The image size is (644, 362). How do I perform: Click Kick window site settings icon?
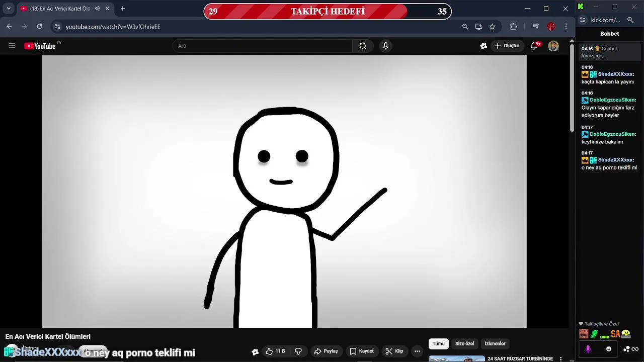click(x=583, y=20)
